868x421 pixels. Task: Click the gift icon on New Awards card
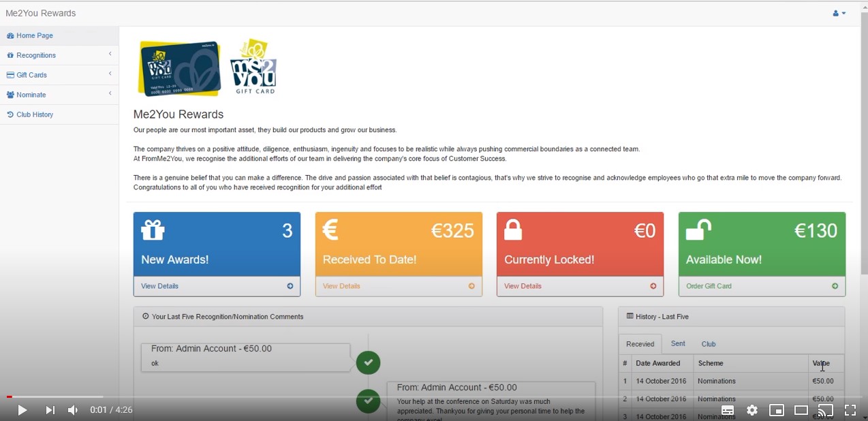[153, 230]
